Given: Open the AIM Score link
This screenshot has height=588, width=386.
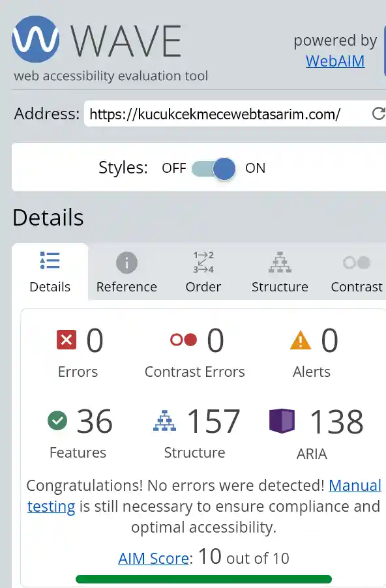Looking at the screenshot, I should (x=153, y=559).
